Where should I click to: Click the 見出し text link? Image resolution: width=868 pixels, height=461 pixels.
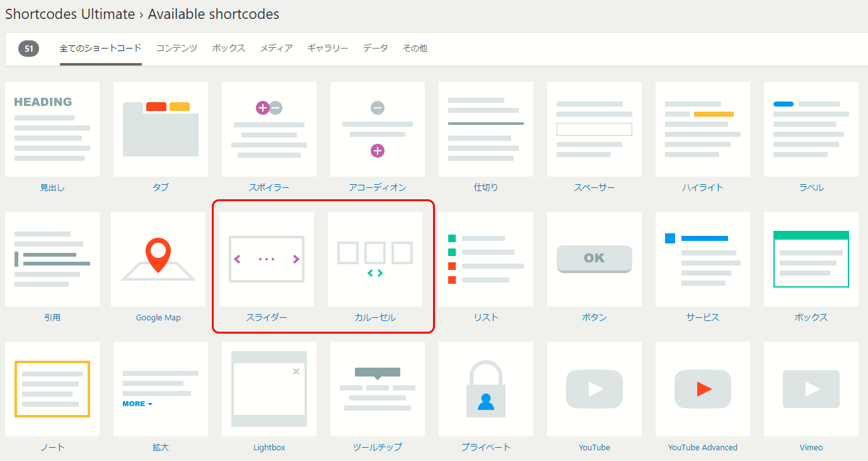pos(52,187)
